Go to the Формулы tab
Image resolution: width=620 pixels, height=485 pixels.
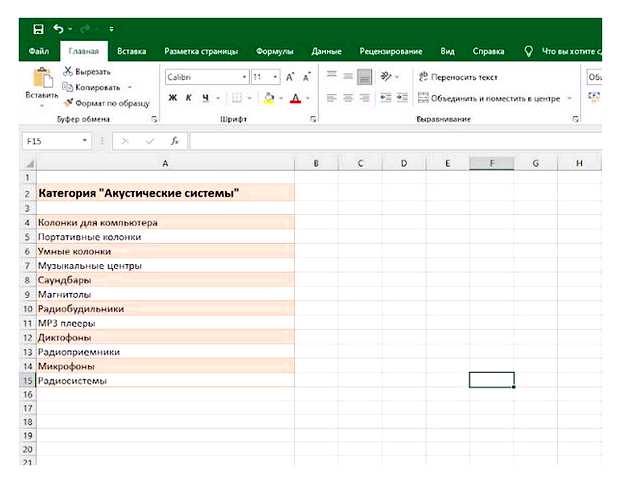pos(275,51)
